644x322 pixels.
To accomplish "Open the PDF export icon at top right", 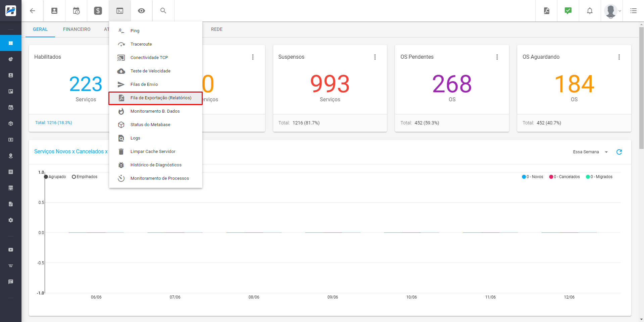I will pos(547,11).
